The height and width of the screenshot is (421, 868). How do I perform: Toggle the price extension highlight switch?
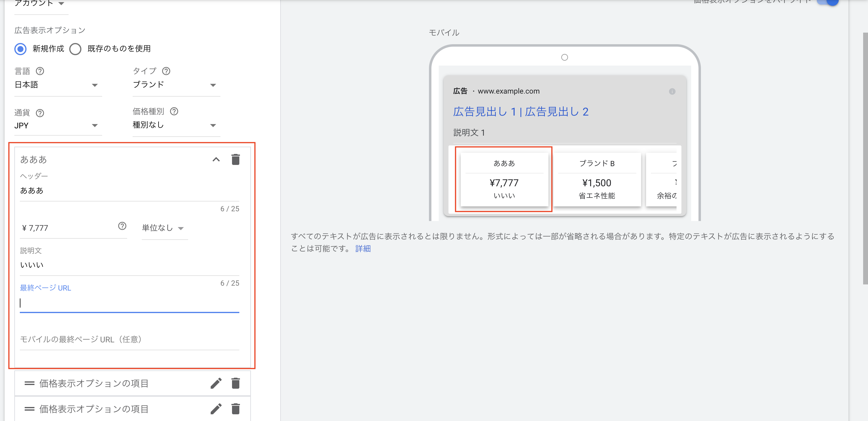click(829, 2)
